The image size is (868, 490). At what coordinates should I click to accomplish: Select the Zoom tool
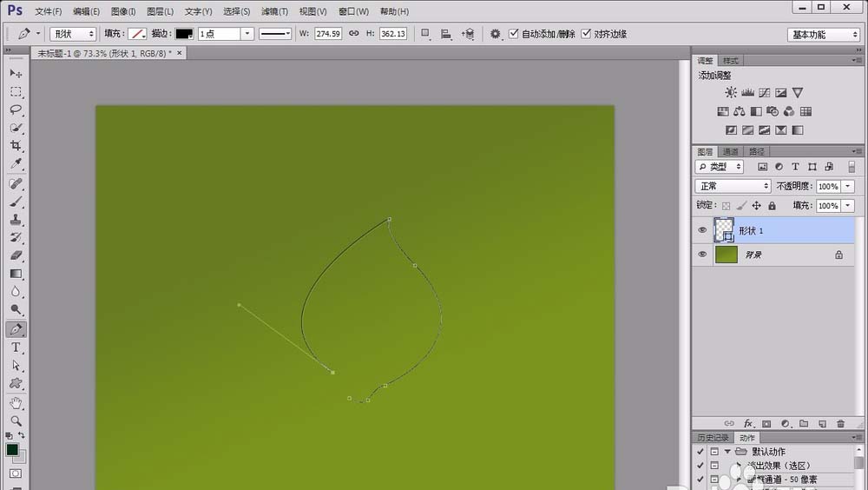point(16,421)
